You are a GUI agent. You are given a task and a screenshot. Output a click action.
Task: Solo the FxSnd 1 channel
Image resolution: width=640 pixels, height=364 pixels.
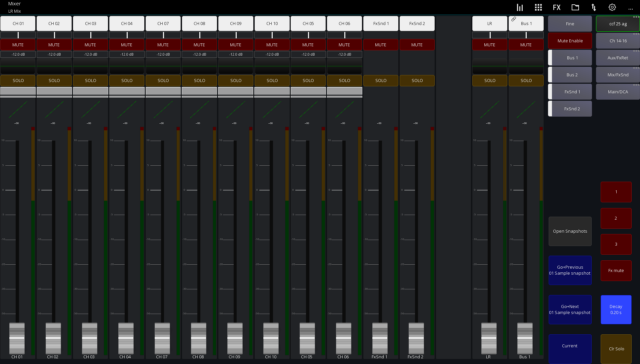click(x=381, y=80)
